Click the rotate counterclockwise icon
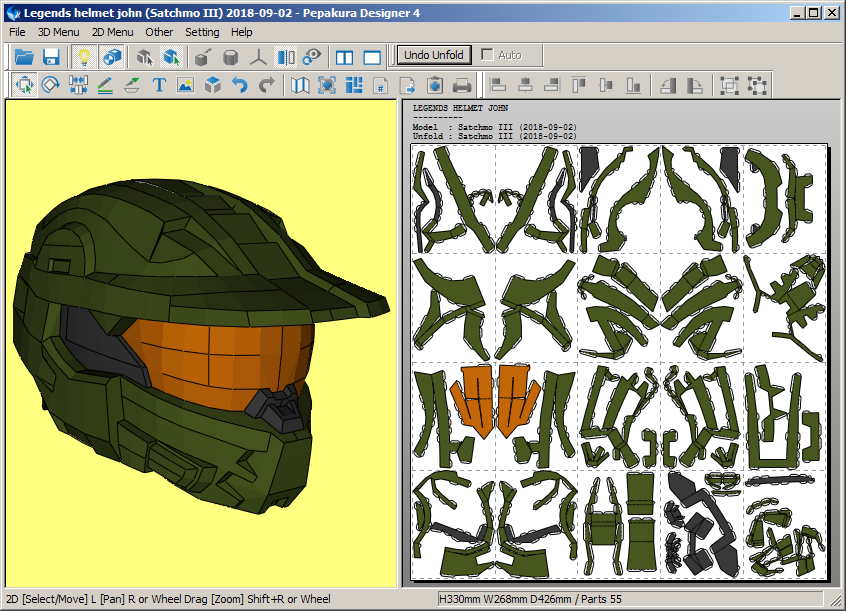Viewport: 846px width, 611px height. click(x=668, y=85)
